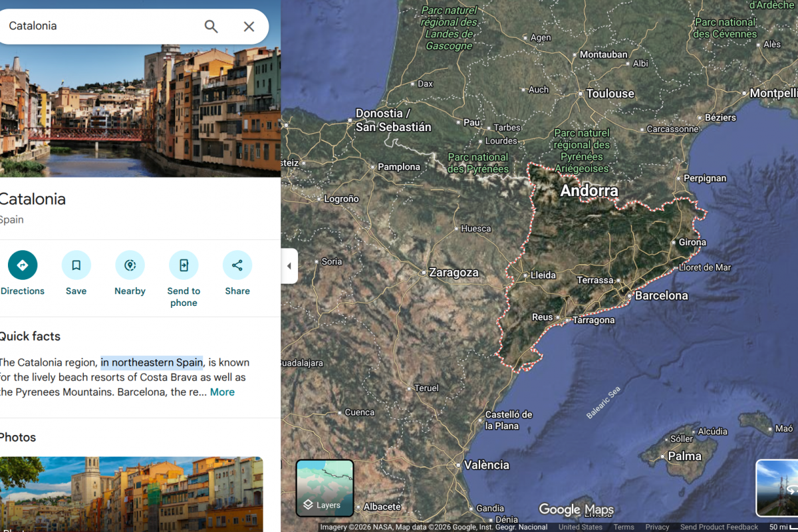798x532 pixels.
Task: Open the Girona houses photo thumbnail
Action: coord(131,495)
